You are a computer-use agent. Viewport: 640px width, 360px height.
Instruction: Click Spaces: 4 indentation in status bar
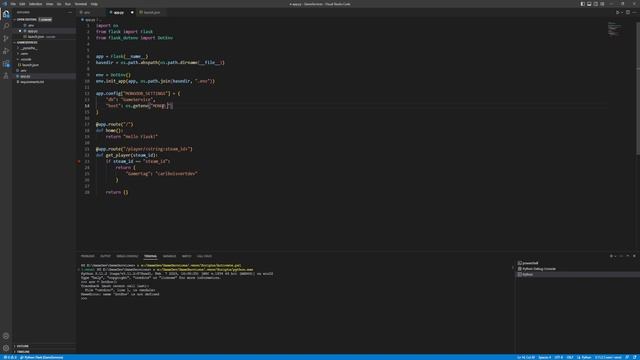[544, 358]
